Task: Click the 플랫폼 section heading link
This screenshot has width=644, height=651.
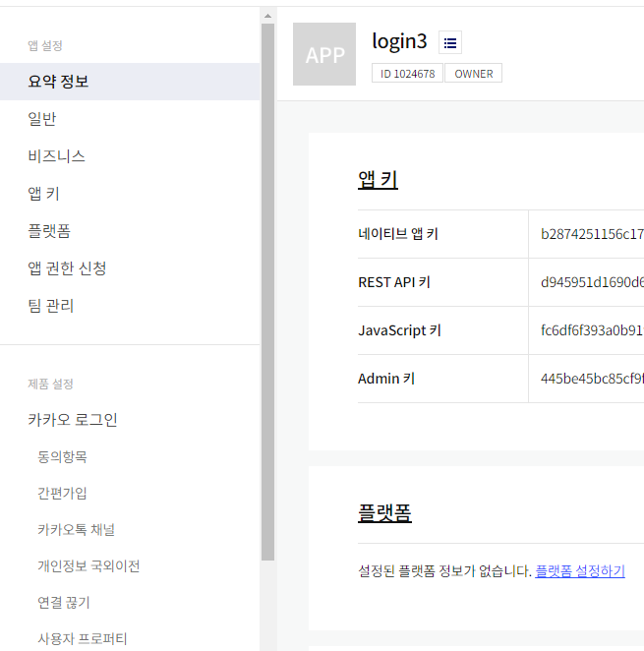Action: pos(384,512)
